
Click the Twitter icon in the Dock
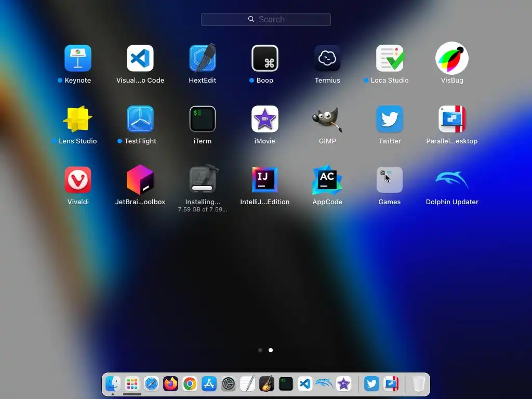[371, 384]
